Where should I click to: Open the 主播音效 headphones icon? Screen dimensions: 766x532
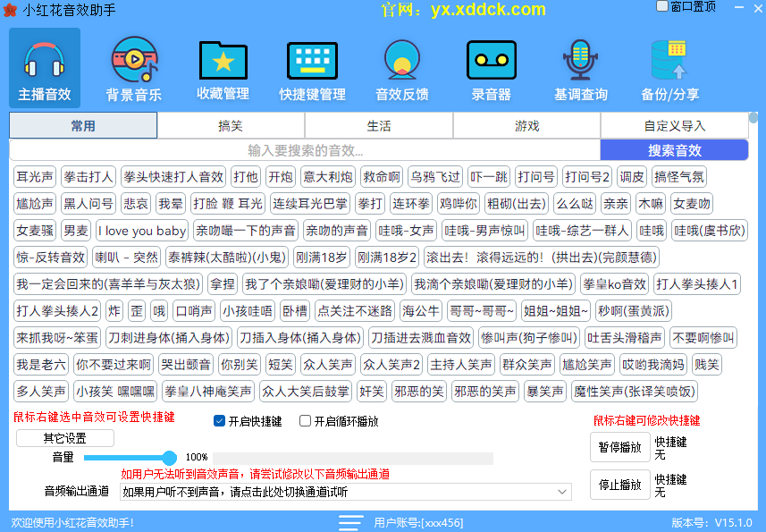click(45, 61)
